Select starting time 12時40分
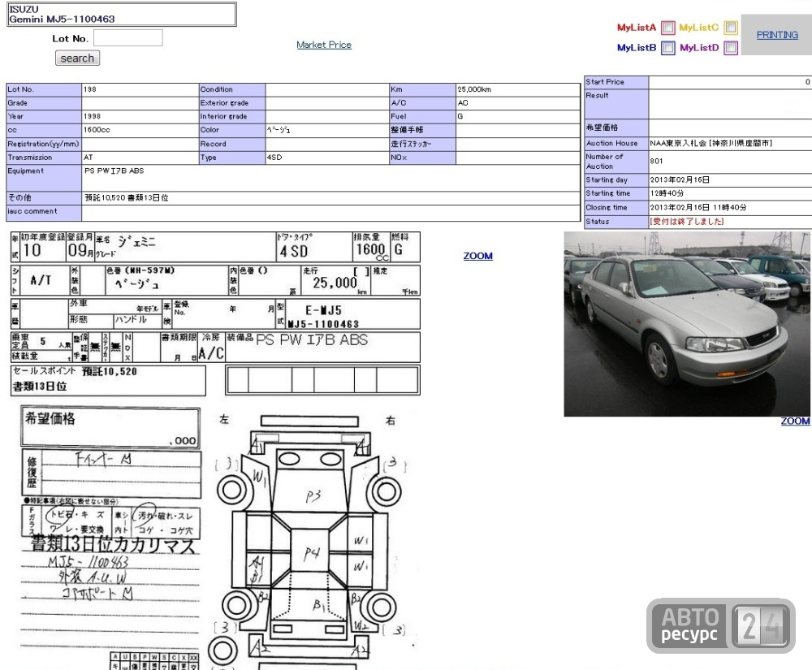The width and height of the screenshot is (812, 670). pos(667,193)
